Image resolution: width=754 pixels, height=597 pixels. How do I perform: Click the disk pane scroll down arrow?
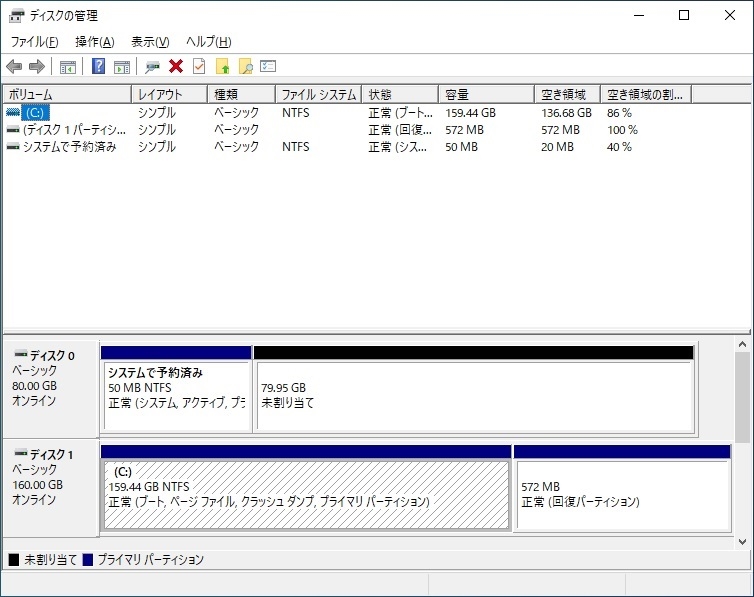(742, 542)
